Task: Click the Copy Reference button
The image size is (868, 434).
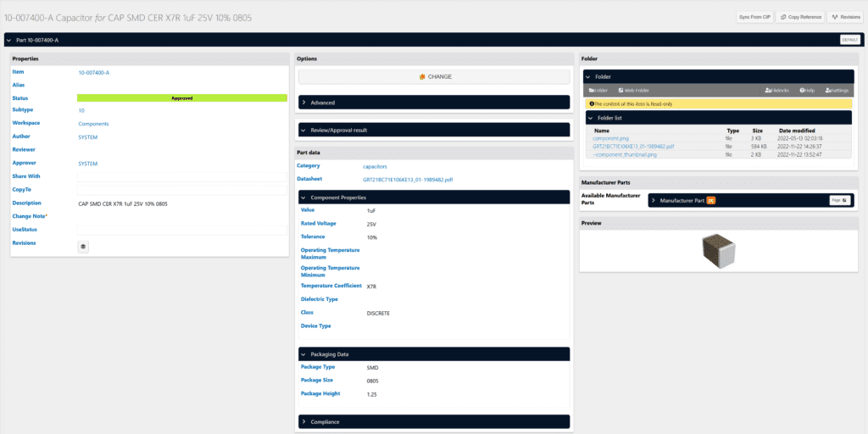Action: pos(801,17)
